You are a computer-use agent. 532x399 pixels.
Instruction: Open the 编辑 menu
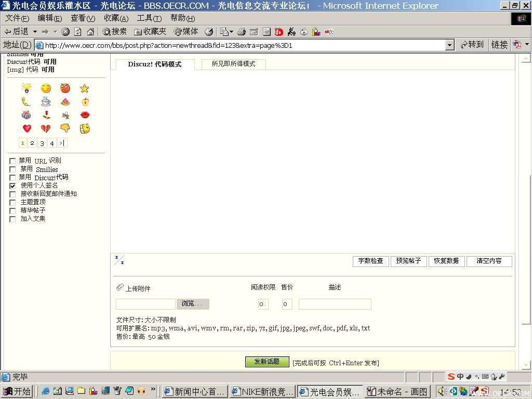50,18
